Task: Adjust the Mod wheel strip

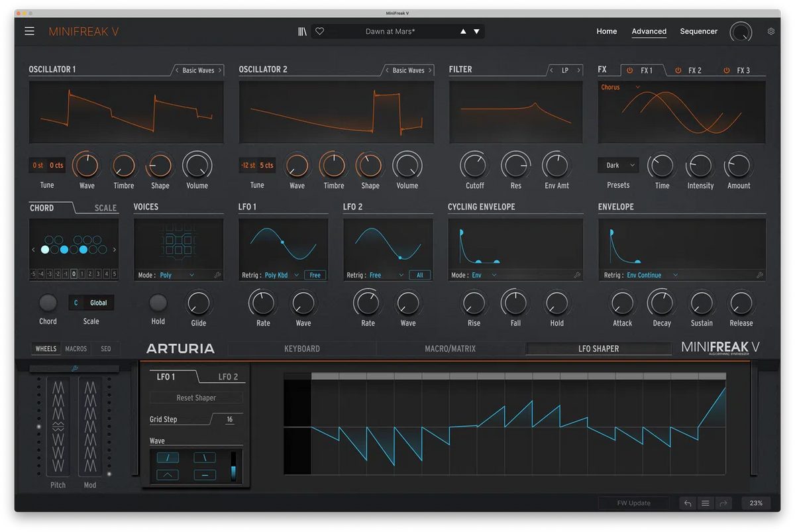Action: click(x=89, y=427)
